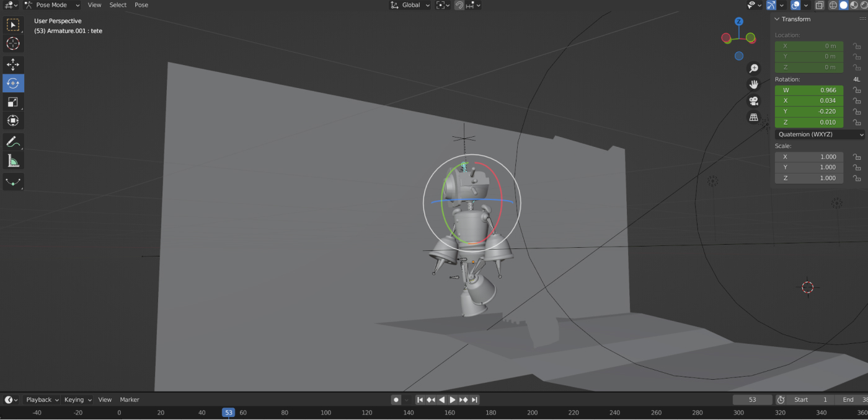This screenshot has width=868, height=420.
Task: Click the rotation W value field
Action: pyautogui.click(x=809, y=90)
